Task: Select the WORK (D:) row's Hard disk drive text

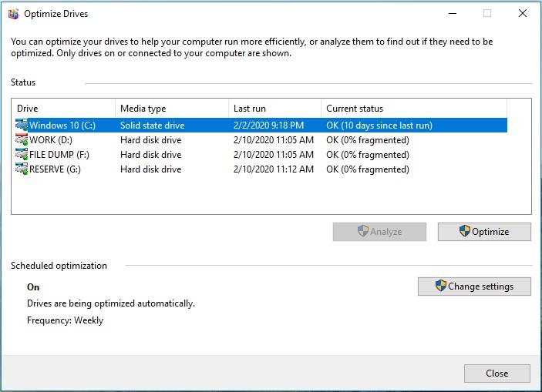Action: [x=150, y=140]
